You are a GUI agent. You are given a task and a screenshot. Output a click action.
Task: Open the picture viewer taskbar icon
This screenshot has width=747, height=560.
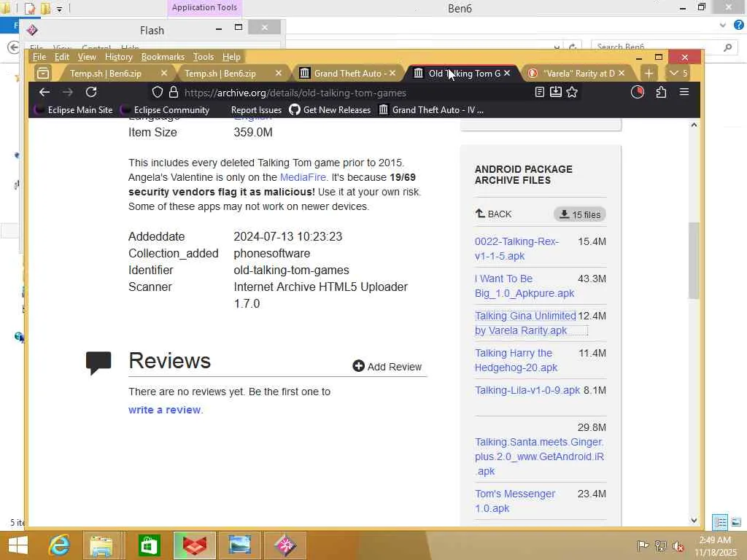tap(239, 545)
